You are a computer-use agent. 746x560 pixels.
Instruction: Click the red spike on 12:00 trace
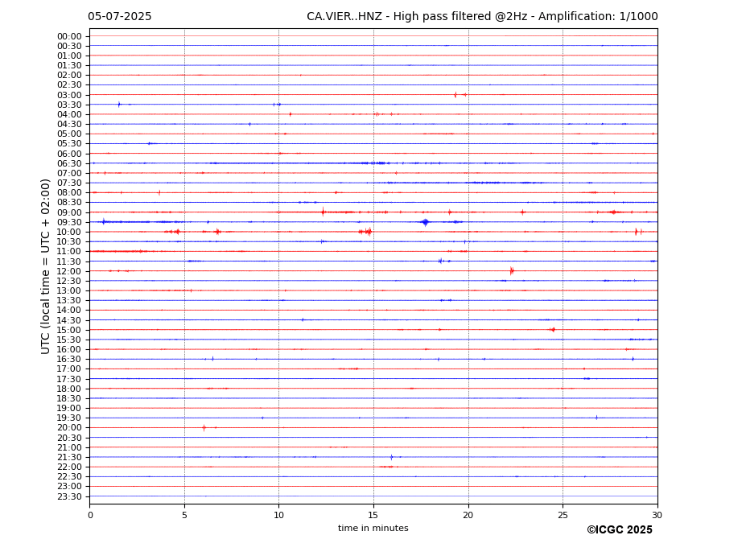(x=512, y=271)
